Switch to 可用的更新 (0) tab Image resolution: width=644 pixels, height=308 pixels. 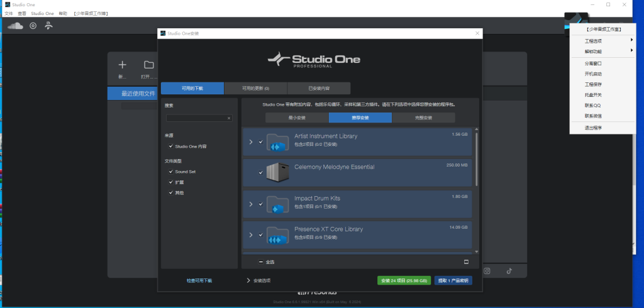[x=255, y=88]
